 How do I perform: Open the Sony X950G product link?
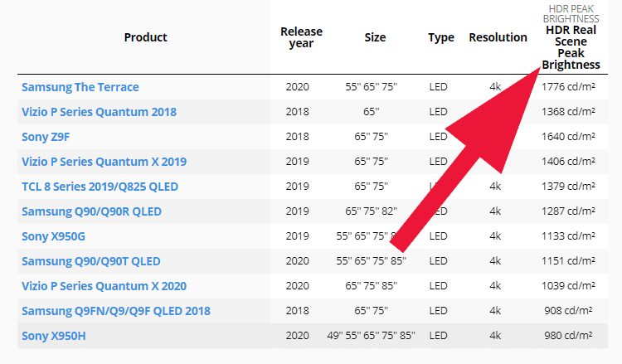[x=53, y=236]
